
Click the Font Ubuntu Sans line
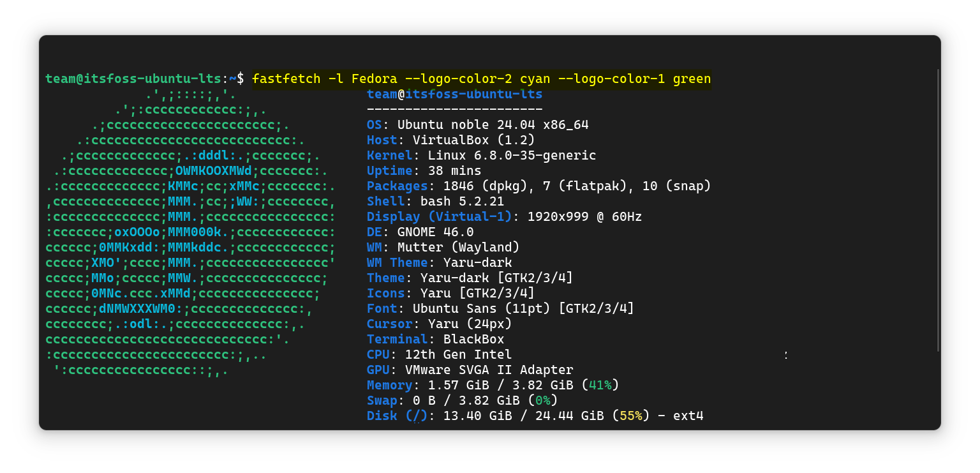coord(500,309)
